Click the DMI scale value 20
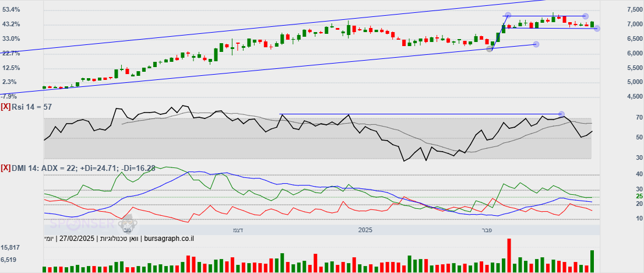Image resolution: width=644 pixels, height=273 pixels. (639, 204)
